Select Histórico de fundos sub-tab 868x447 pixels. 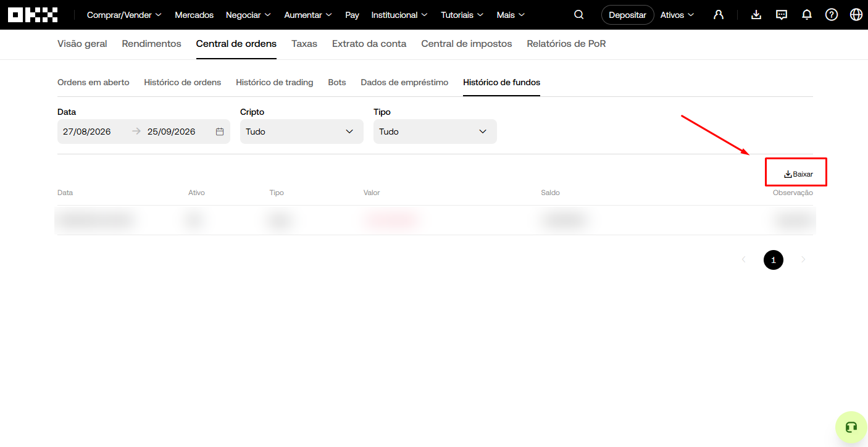[x=502, y=82]
